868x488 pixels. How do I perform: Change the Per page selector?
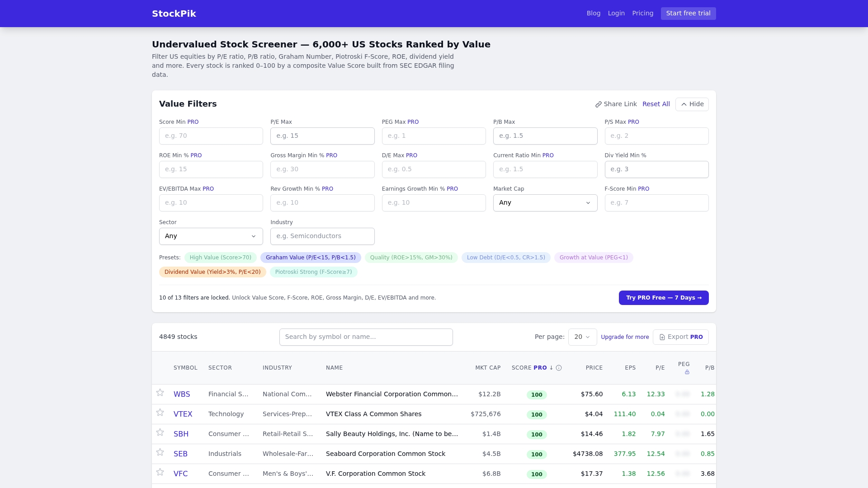coord(582,337)
